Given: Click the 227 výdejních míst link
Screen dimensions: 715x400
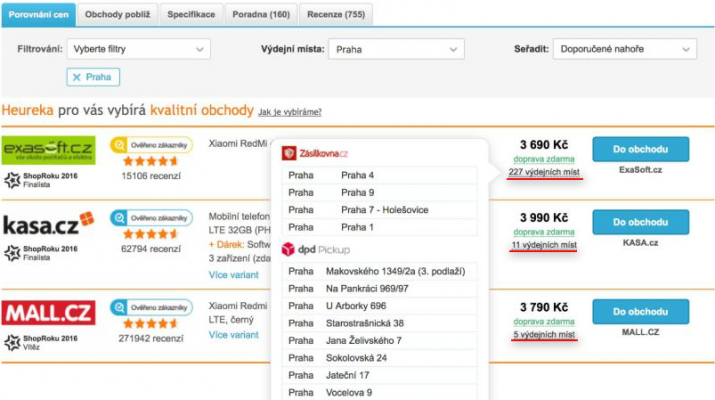Looking at the screenshot, I should (x=542, y=172).
